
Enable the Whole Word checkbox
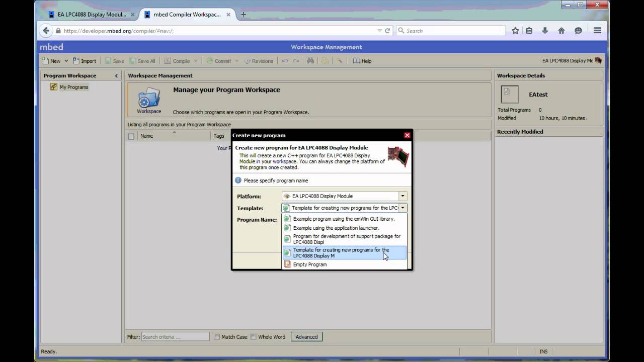[254, 337]
